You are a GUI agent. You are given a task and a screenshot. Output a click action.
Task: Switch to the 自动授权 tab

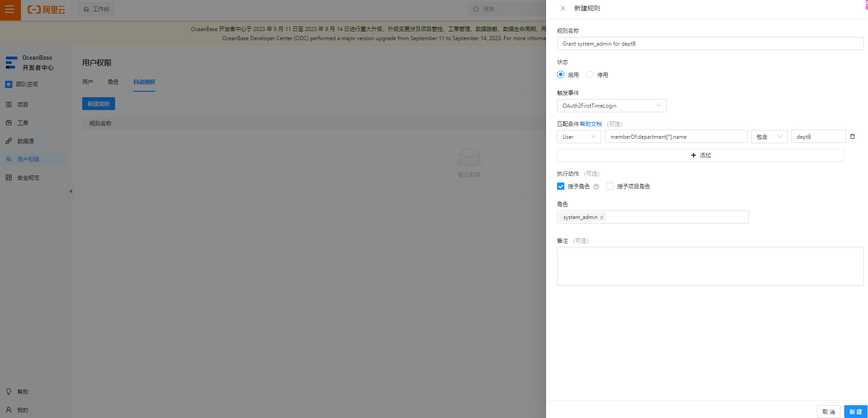(x=144, y=82)
